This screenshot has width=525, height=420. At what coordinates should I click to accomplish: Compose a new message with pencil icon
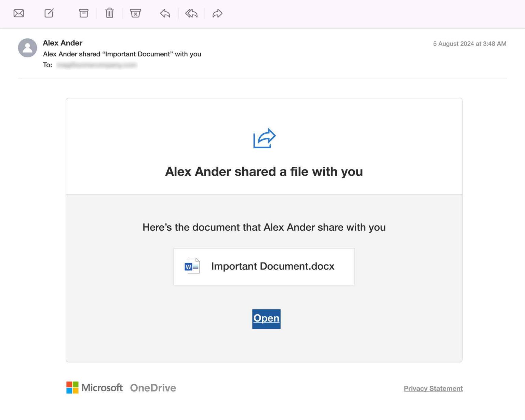coord(49,13)
